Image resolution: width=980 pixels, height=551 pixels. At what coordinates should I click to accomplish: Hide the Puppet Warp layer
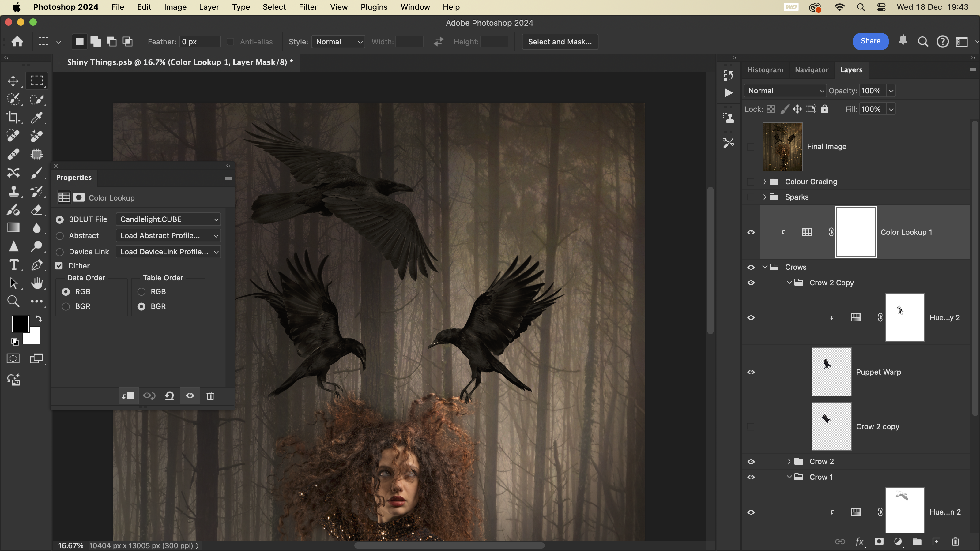[751, 372]
